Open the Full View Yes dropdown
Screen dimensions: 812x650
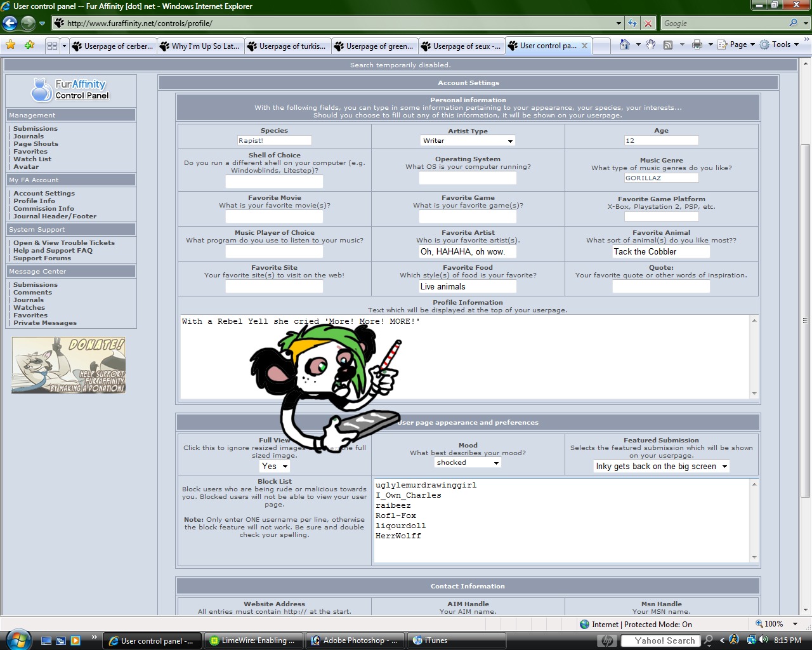(275, 466)
